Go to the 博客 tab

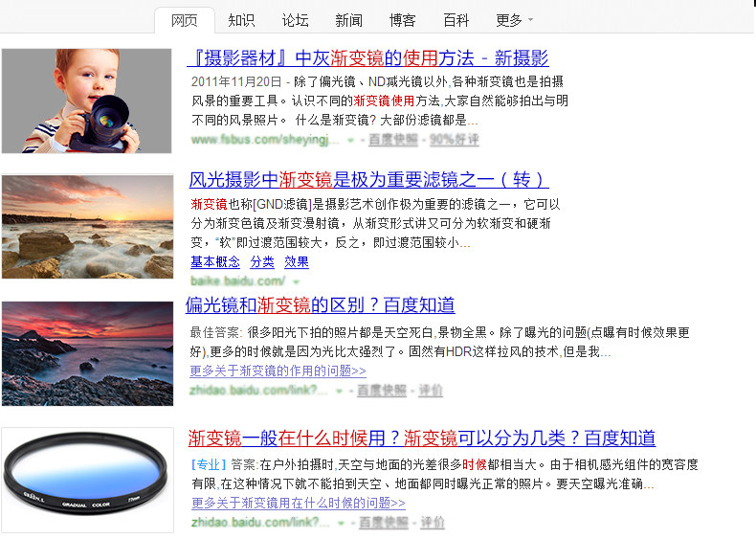point(402,20)
